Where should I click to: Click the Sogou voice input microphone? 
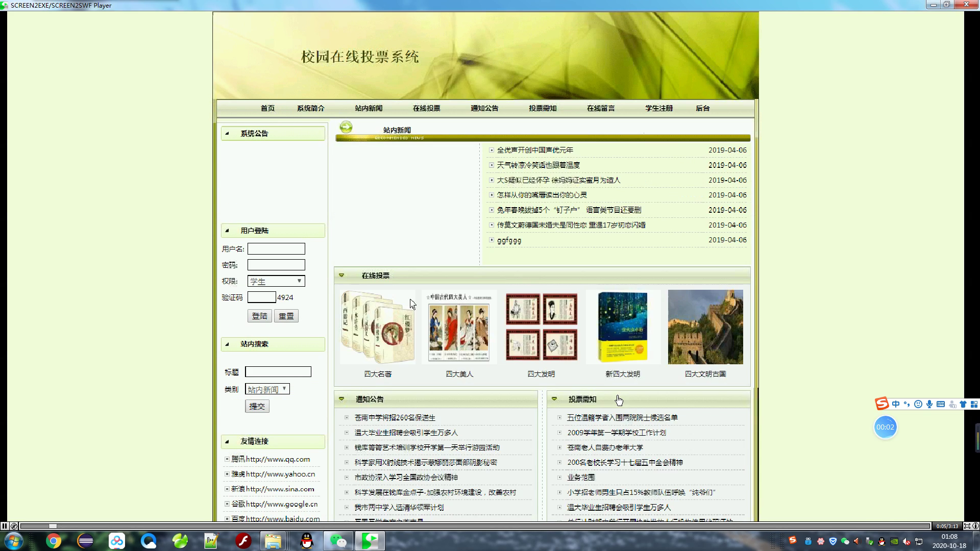coord(929,404)
